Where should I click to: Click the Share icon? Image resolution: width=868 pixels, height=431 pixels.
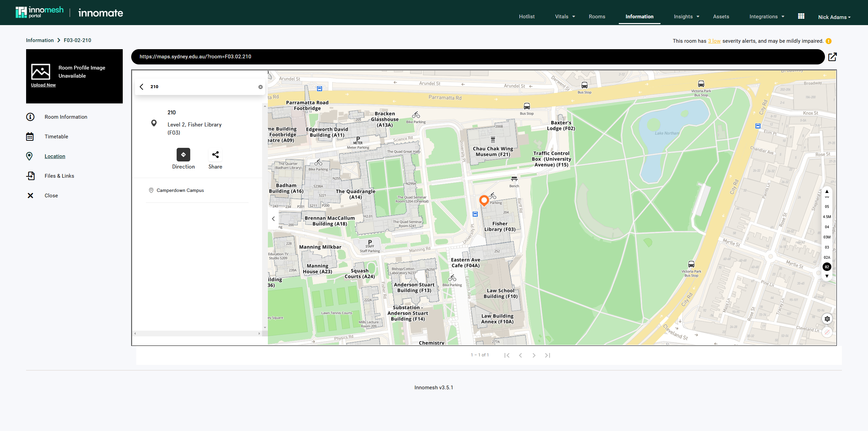(x=215, y=155)
